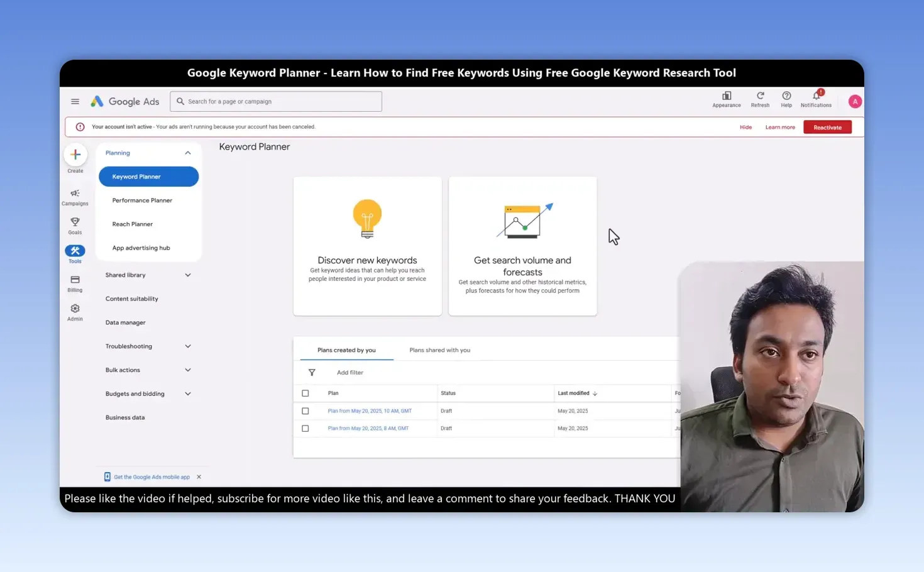
Task: Click the search magnifier icon
Action: click(x=180, y=101)
